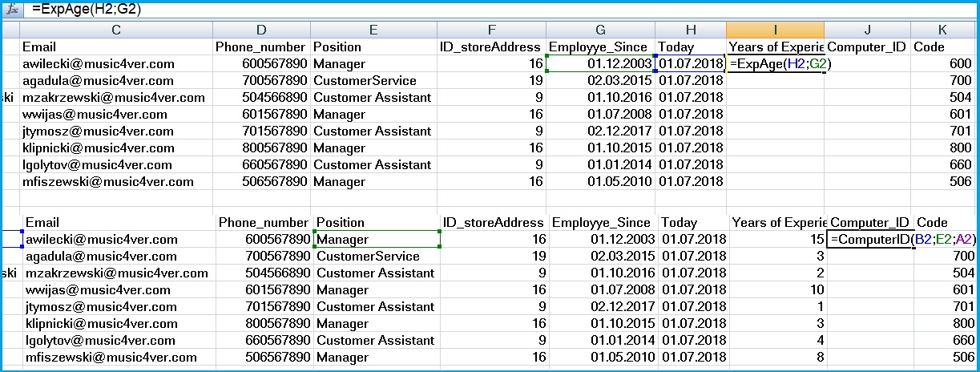This screenshot has width=980, height=372.
Task: Select column F header
Action: (x=491, y=30)
